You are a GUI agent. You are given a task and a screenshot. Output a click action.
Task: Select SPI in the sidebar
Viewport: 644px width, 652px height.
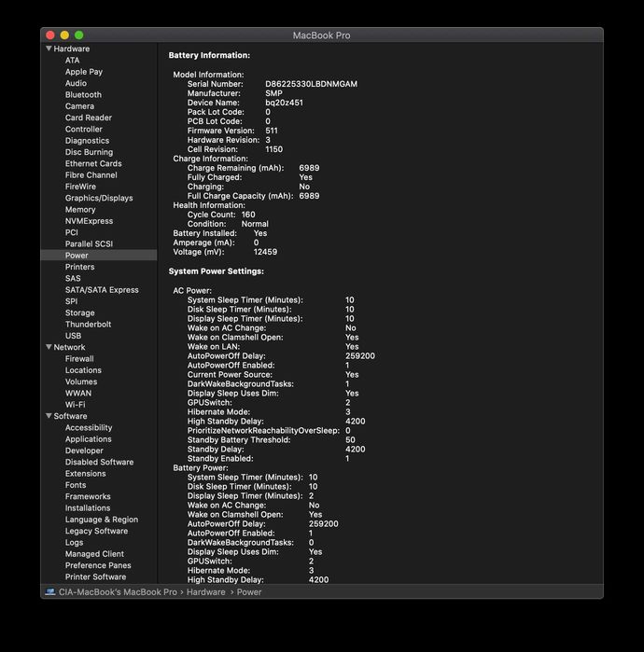tap(71, 301)
